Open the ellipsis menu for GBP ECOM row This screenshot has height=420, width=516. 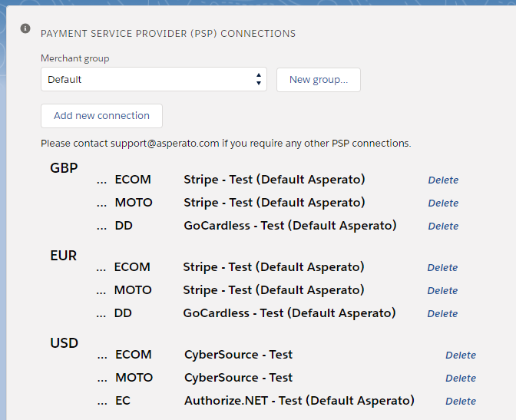[x=101, y=180]
